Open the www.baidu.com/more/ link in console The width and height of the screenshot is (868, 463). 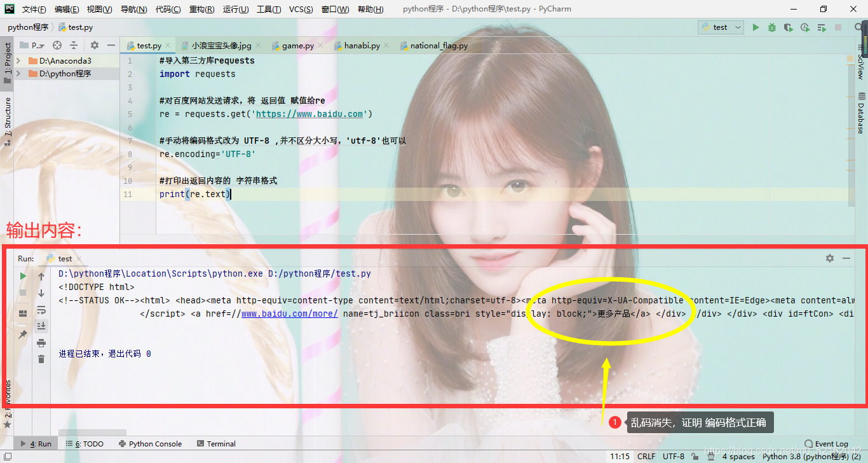(289, 314)
